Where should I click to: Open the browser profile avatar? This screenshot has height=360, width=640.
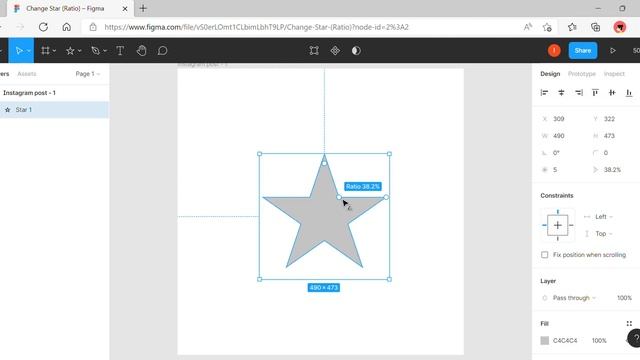click(620, 27)
